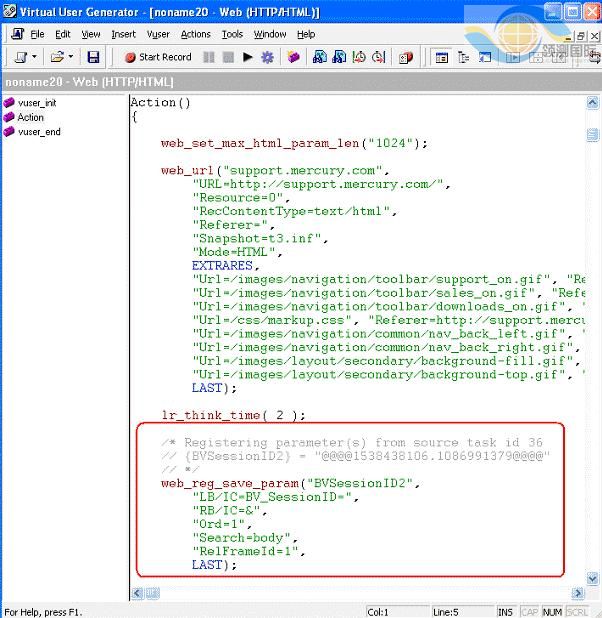
Task: Click the "Ord=1" line
Action: pyautogui.click(x=222, y=524)
